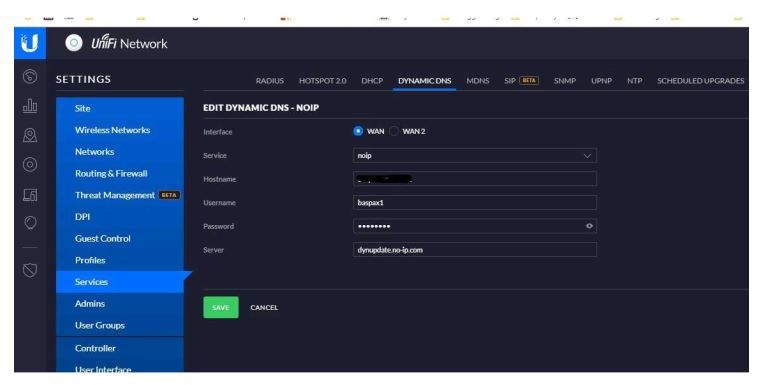
Task: Click the UniFi Network round logo
Action: (x=74, y=43)
